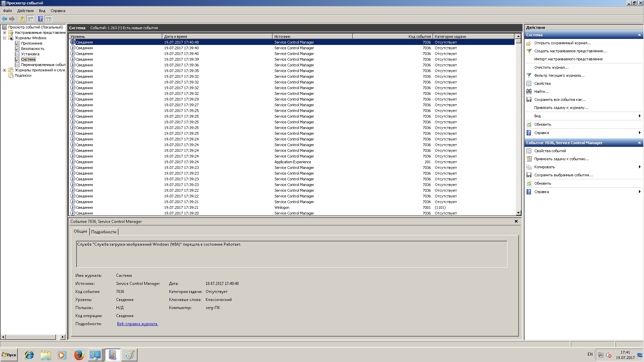This screenshot has height=362, width=644.
Task: Click the Save selected events floppy icon
Action: click(x=529, y=175)
